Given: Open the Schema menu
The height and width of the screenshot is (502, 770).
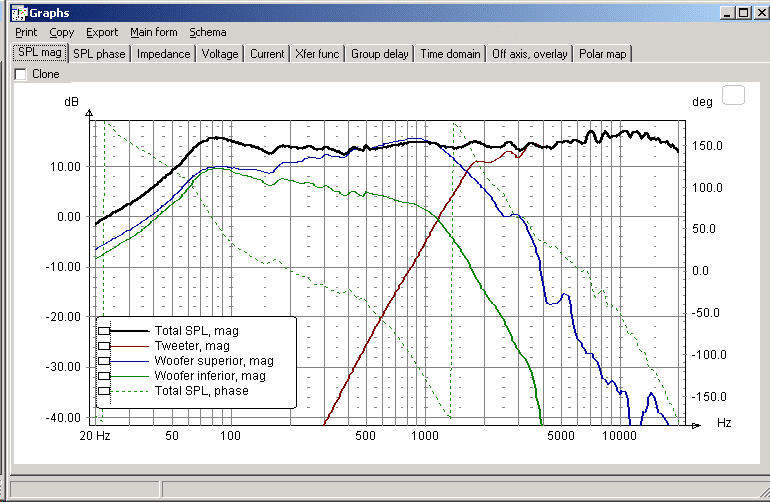Looking at the screenshot, I should [x=208, y=32].
